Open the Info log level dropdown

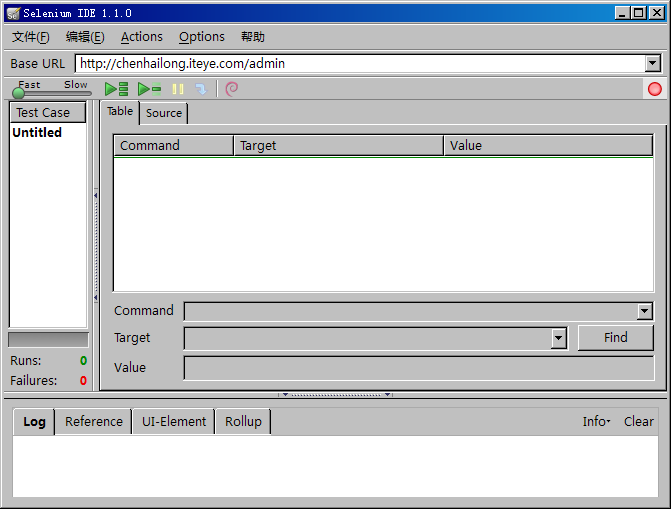(x=596, y=421)
